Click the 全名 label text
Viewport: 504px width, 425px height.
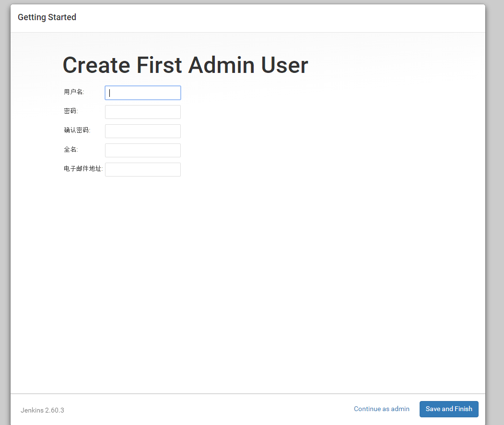pos(70,150)
